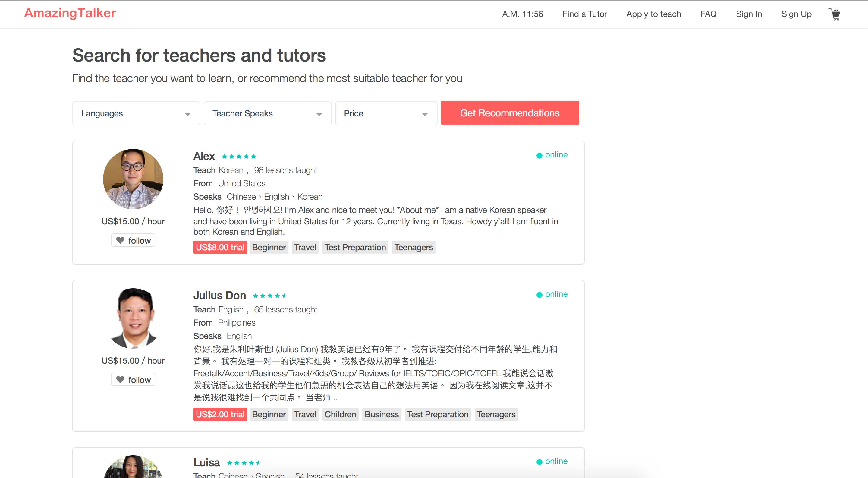Click Alex's US$15.00 / hour price
868x478 pixels.
[133, 221]
